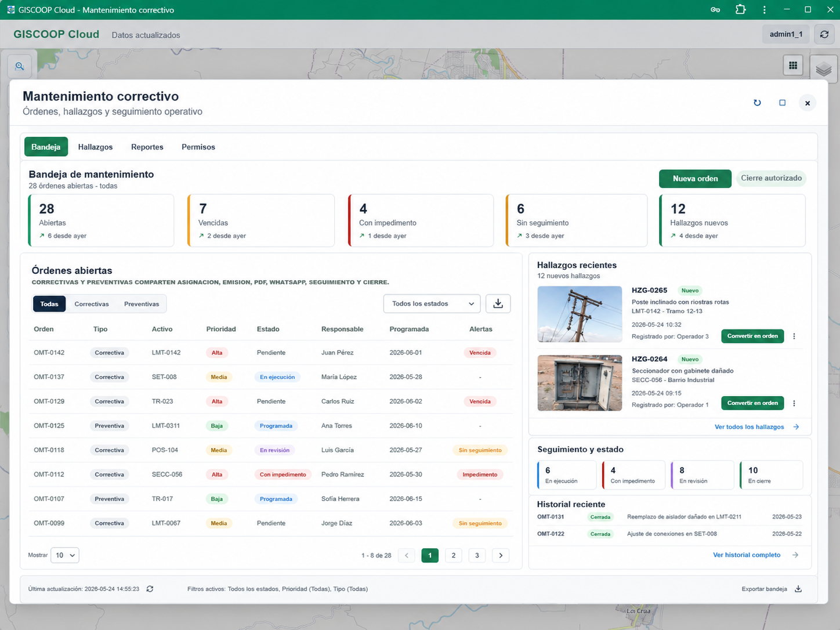The height and width of the screenshot is (630, 840).
Task: Select page 1 button
Action: pos(430,555)
